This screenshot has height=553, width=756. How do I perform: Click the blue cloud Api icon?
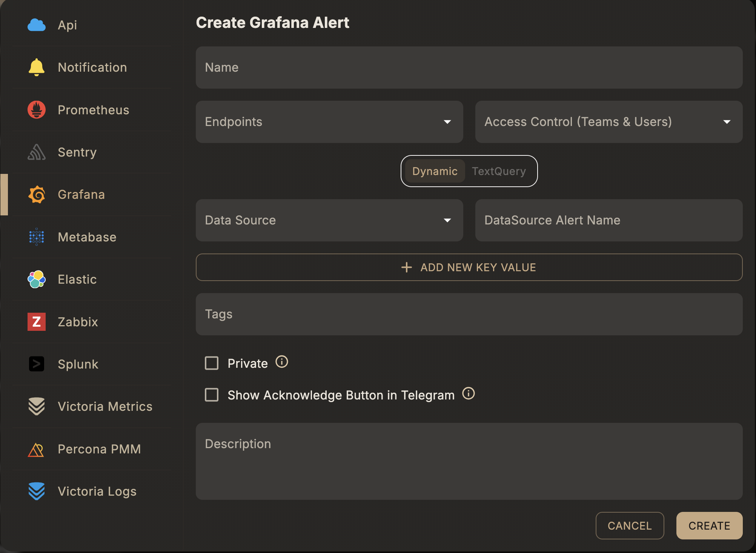[37, 25]
